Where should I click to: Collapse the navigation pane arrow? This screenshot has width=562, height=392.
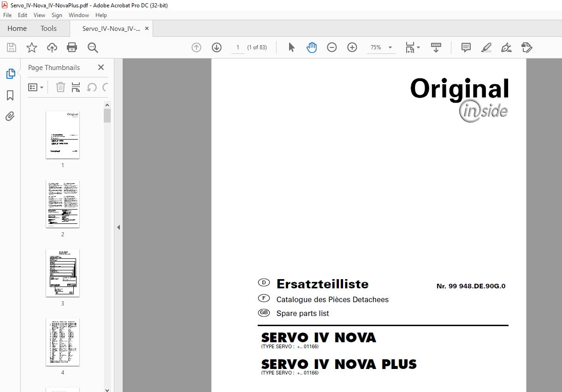click(x=118, y=227)
